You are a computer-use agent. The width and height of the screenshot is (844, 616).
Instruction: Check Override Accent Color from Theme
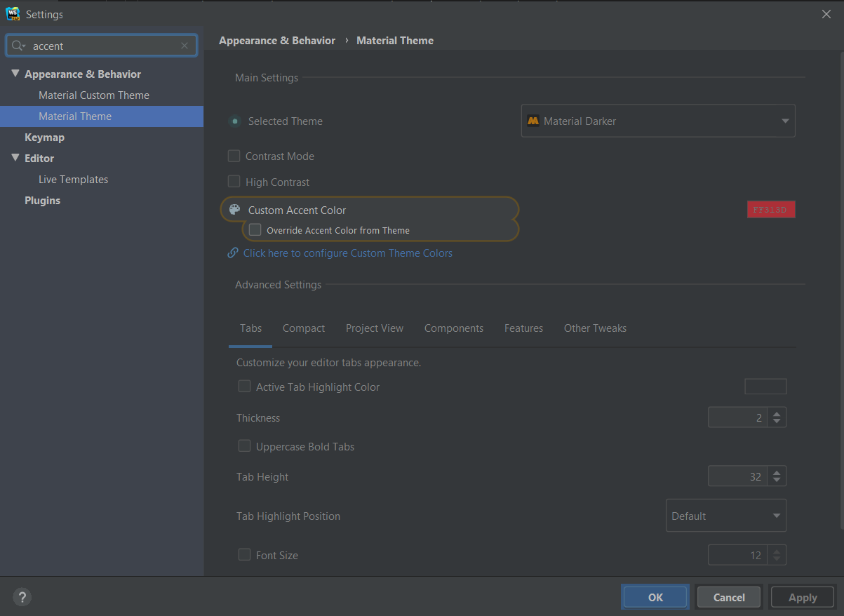255,229
